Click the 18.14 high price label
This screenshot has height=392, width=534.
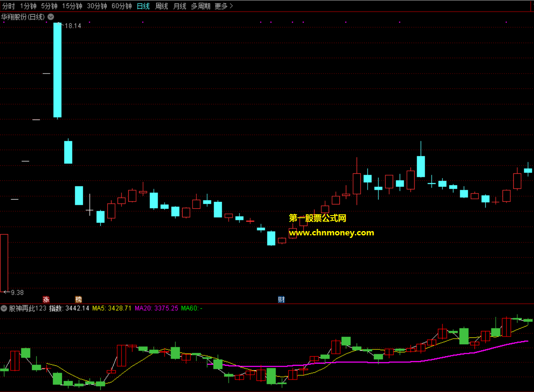72,26
